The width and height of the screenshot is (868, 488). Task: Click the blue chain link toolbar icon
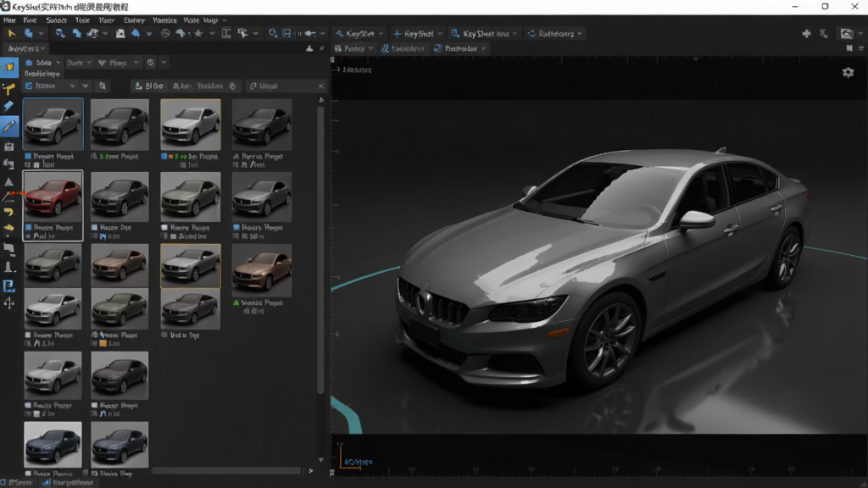(60, 34)
